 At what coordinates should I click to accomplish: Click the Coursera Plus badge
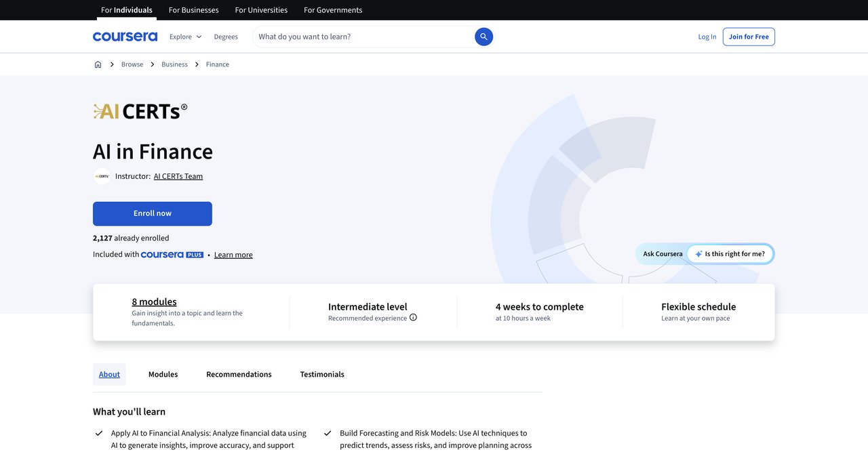coord(172,255)
